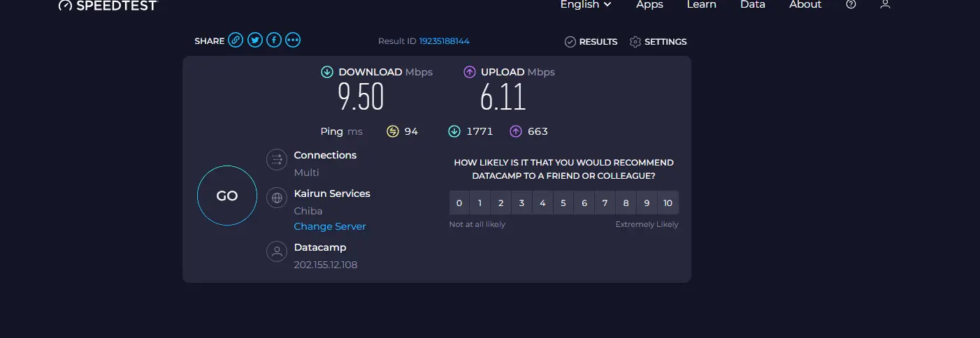Click the download latency icon beside 1771
The image size is (980, 338).
(x=454, y=131)
